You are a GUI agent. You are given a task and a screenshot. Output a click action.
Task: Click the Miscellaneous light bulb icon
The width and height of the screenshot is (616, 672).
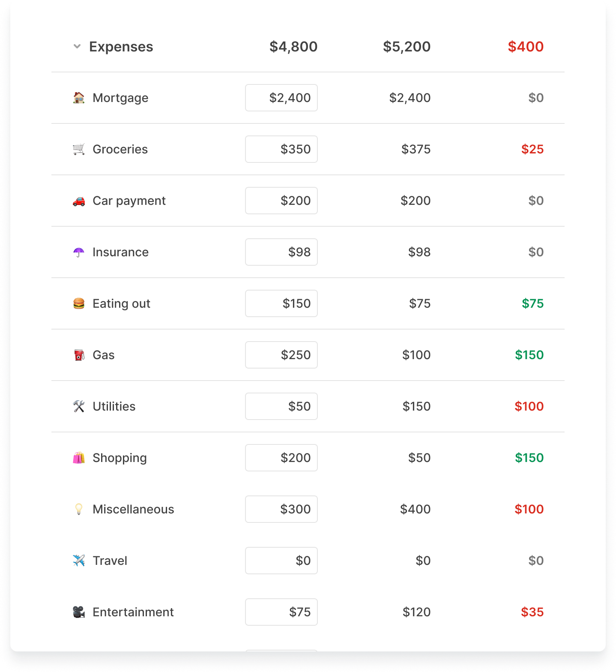tap(79, 509)
